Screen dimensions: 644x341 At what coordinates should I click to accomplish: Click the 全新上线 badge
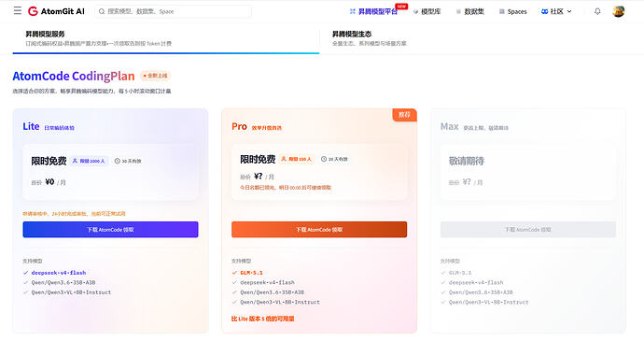point(155,76)
